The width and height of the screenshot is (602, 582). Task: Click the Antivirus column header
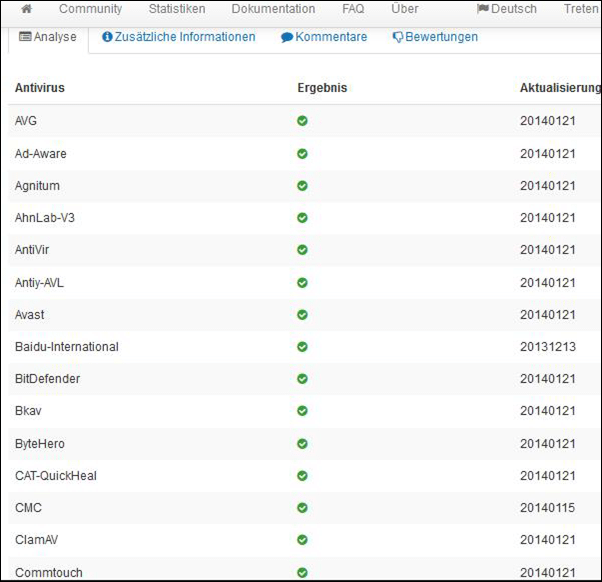click(x=40, y=88)
